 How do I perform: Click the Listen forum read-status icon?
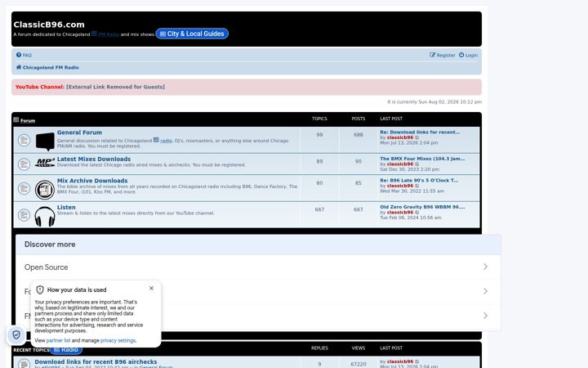point(24,215)
